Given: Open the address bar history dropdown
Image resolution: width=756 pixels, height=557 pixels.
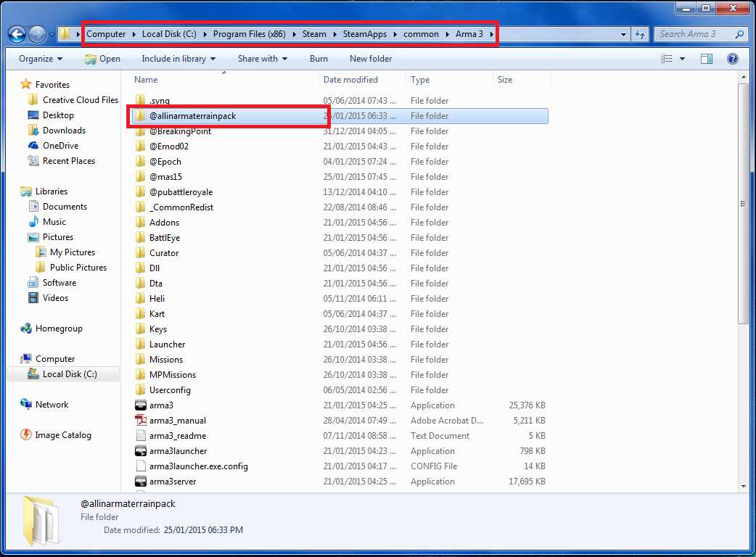Looking at the screenshot, I should (x=623, y=34).
